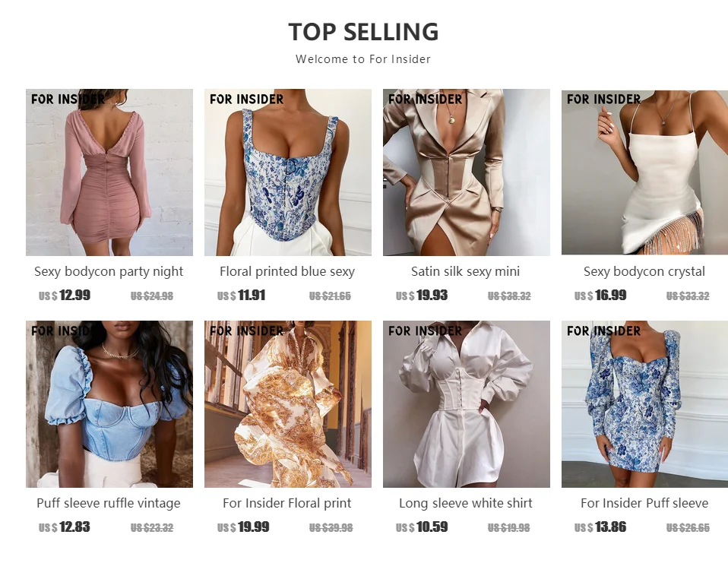728x563 pixels.
Task: Click 'For Insider Floral print' title
Action: (x=287, y=503)
